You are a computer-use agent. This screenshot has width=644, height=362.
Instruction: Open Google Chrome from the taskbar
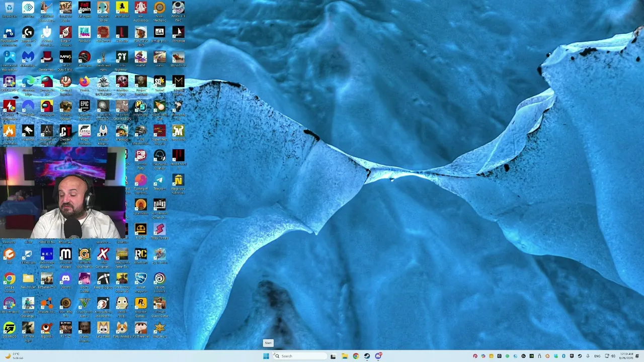pyautogui.click(x=356, y=356)
